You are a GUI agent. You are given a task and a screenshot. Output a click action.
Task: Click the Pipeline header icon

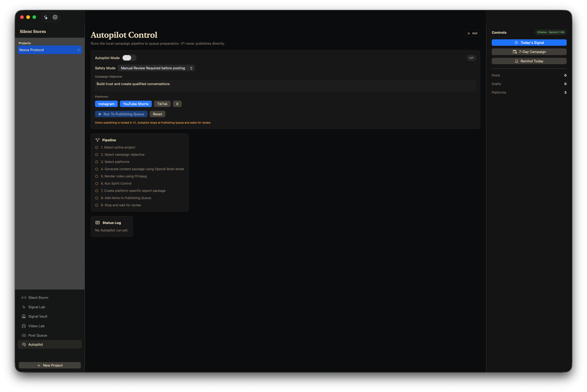point(97,140)
